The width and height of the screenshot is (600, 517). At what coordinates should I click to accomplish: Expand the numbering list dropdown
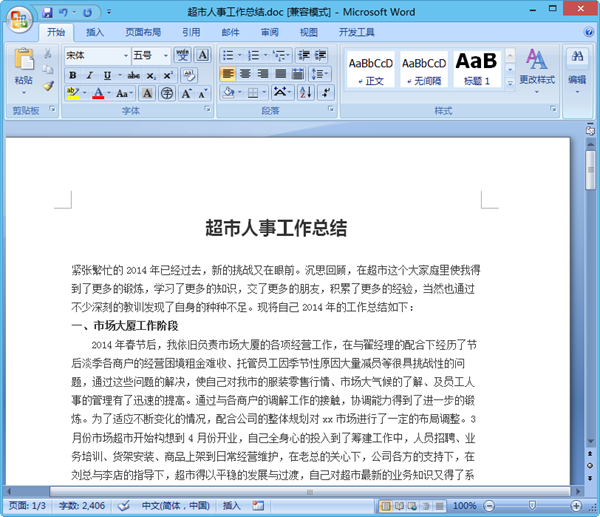pyautogui.click(x=265, y=55)
